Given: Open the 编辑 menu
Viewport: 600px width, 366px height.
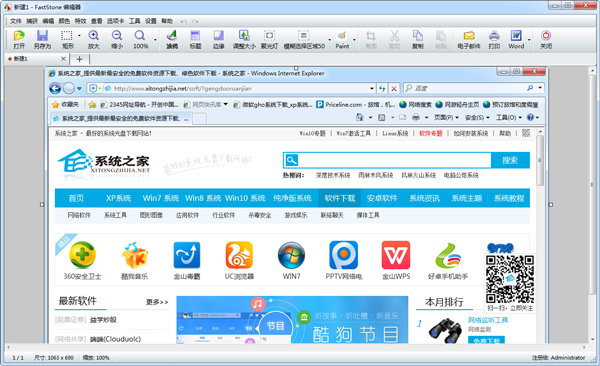Looking at the screenshot, I should pos(48,21).
